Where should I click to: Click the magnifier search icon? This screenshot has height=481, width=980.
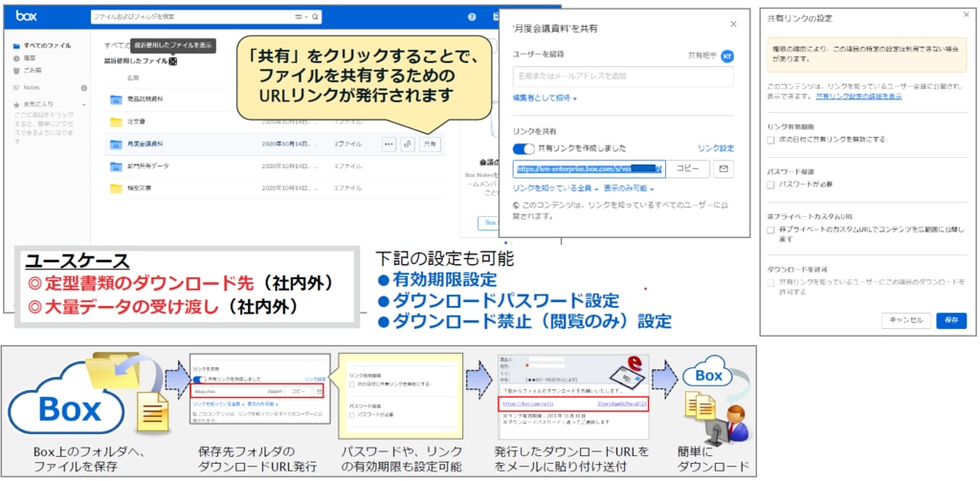[x=316, y=17]
